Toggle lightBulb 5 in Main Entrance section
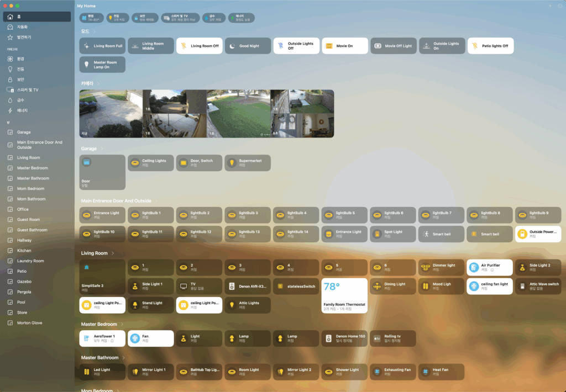 pos(344,215)
